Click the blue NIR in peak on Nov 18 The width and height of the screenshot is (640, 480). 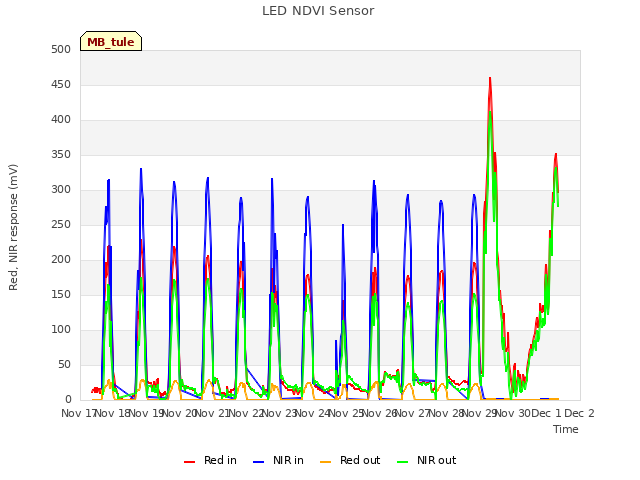[x=141, y=169]
